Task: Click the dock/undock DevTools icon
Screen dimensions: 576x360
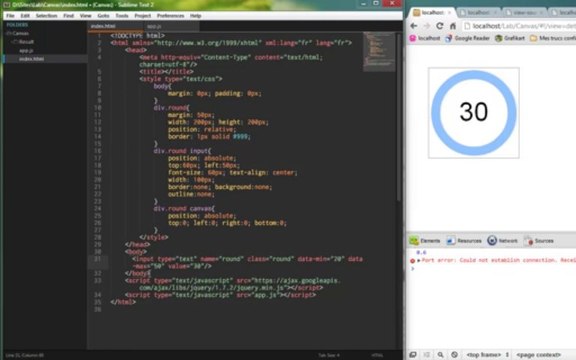Action: point(413,354)
